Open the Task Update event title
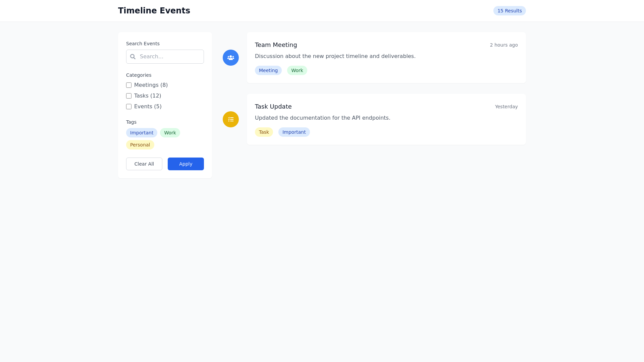 tap(273, 107)
